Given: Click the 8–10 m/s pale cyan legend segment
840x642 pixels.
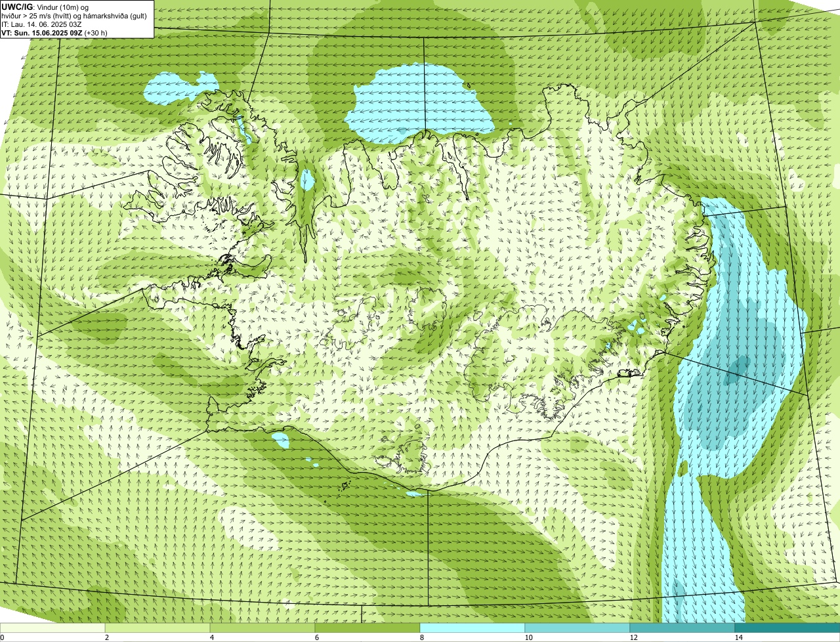Looking at the screenshot, I should (472, 628).
